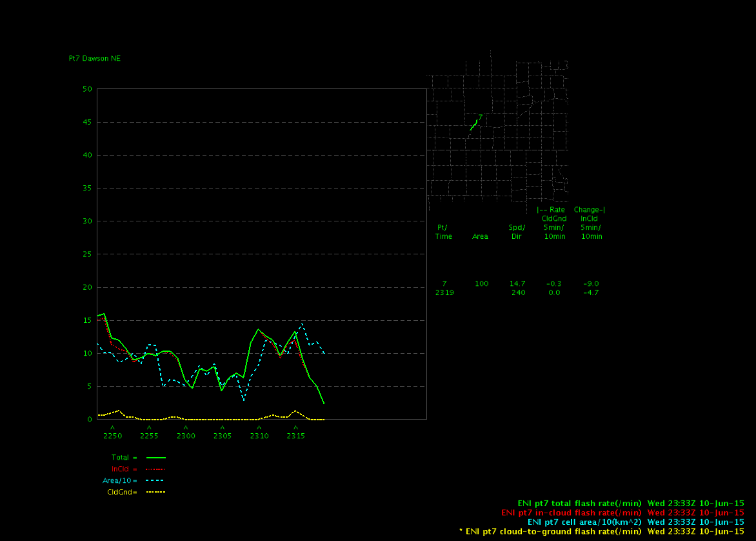This screenshot has height=541, width=756.
Task: Click the cyan Area/10 legend line sample
Action: point(155,480)
